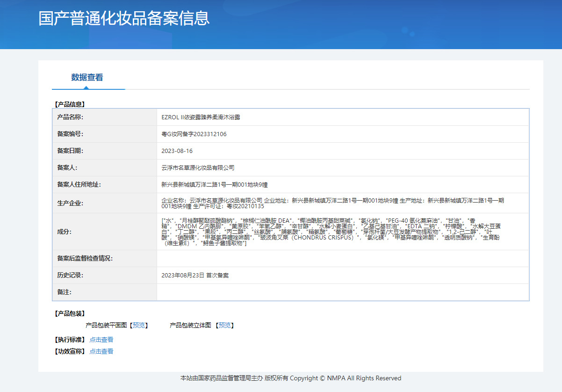
Task: Click the product name EZROL II依姿露 value
Action: [201, 117]
